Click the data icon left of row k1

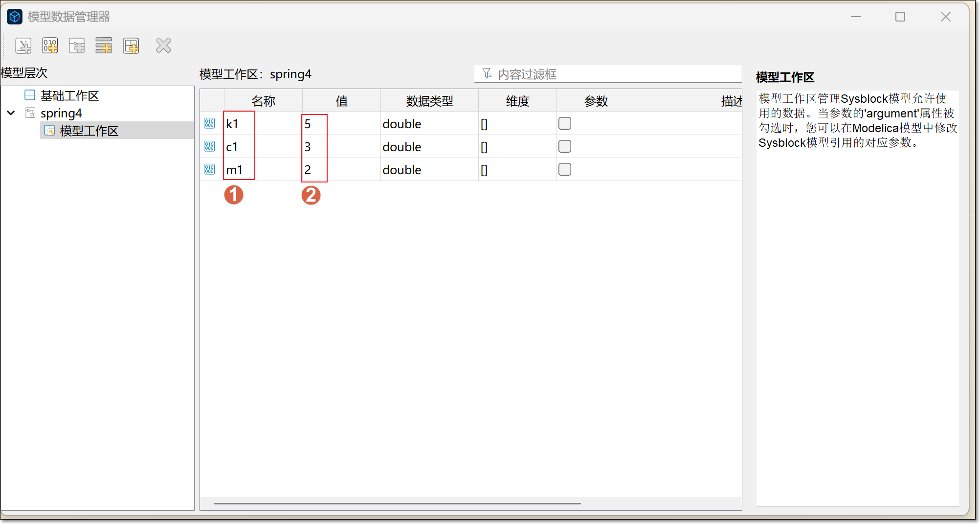coord(209,123)
